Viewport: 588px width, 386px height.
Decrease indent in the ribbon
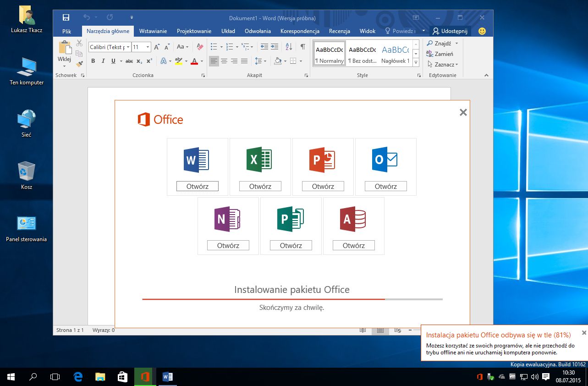(x=264, y=47)
